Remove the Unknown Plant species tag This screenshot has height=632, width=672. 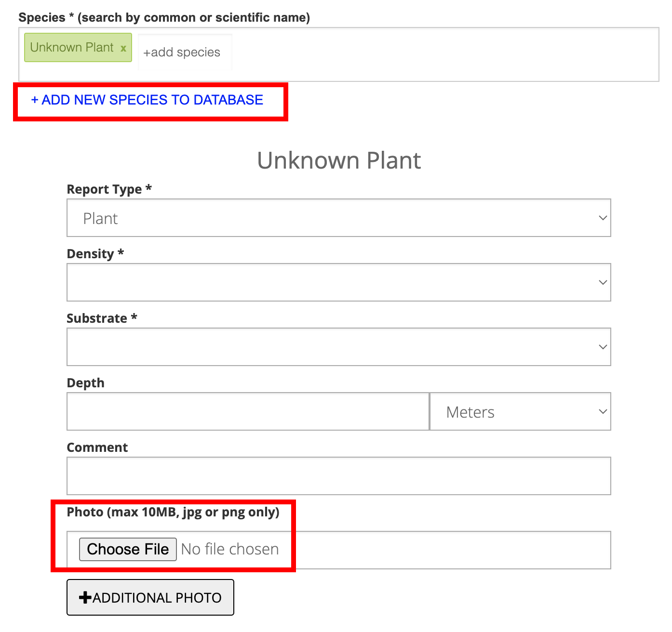[123, 48]
